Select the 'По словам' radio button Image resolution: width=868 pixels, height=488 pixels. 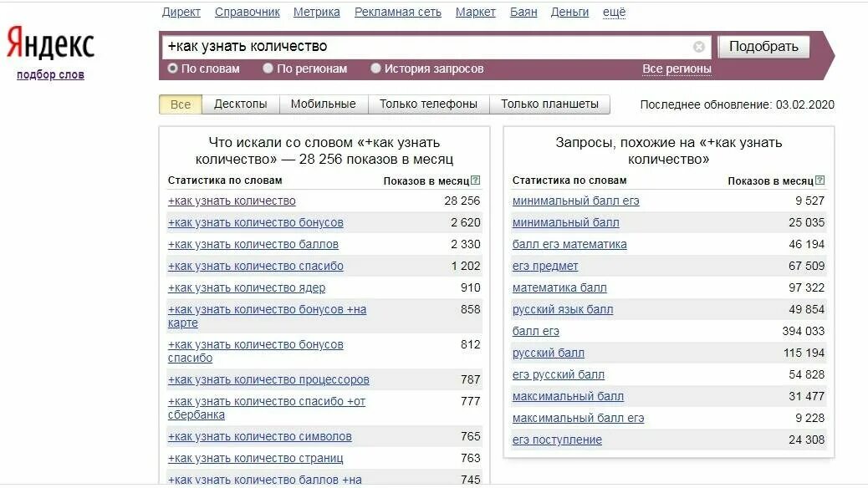pyautogui.click(x=173, y=68)
